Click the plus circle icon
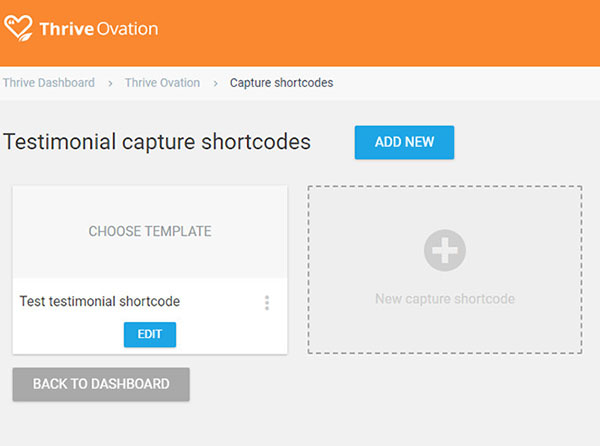600x446 pixels. click(444, 250)
